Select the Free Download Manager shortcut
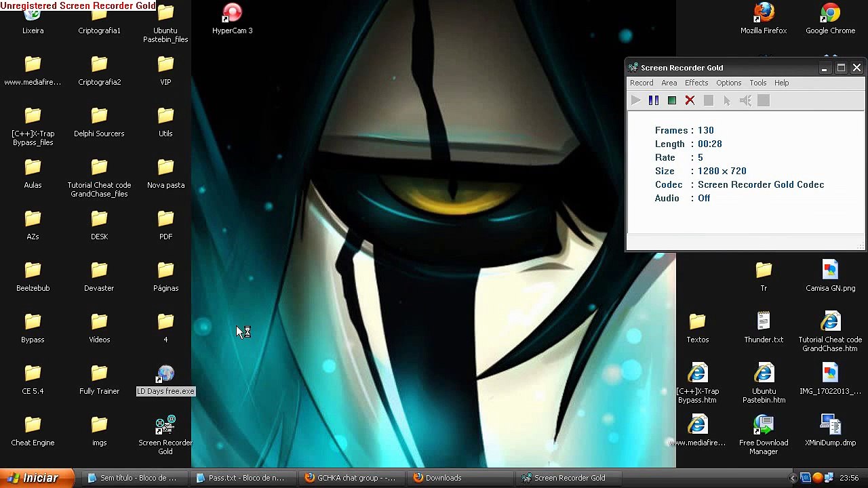The width and height of the screenshot is (868, 488). click(x=764, y=435)
